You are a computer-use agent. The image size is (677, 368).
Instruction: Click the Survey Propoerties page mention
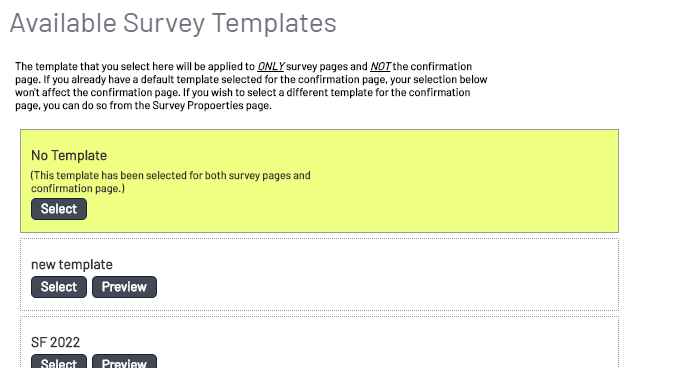(x=212, y=105)
